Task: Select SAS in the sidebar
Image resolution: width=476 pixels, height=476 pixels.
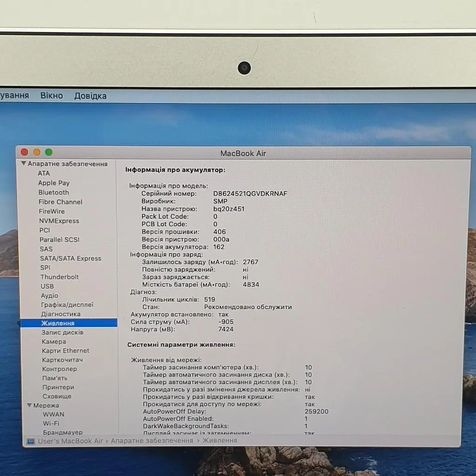Action: tap(46, 249)
